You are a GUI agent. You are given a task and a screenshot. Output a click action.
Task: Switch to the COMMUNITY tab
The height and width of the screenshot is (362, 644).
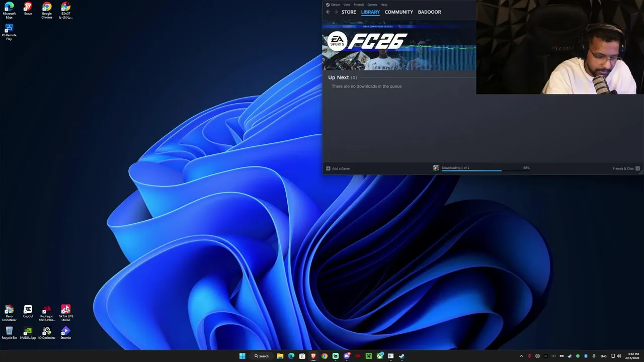(399, 12)
